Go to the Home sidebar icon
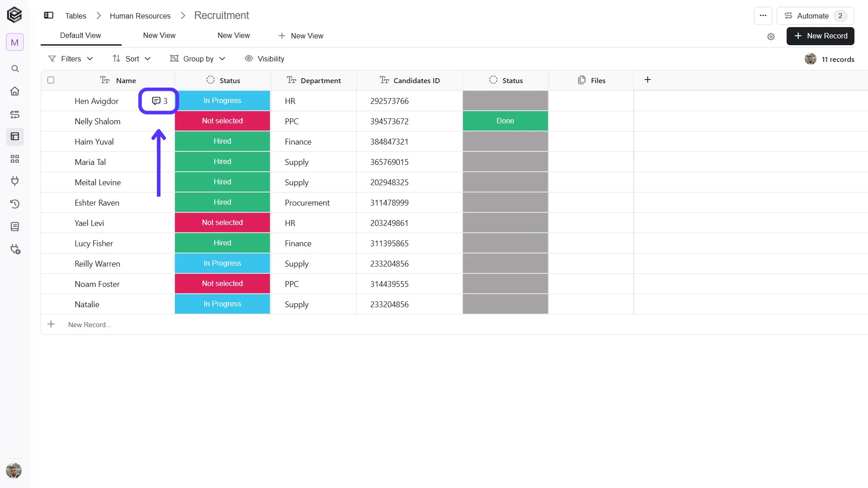The height and width of the screenshot is (488, 868). click(15, 91)
